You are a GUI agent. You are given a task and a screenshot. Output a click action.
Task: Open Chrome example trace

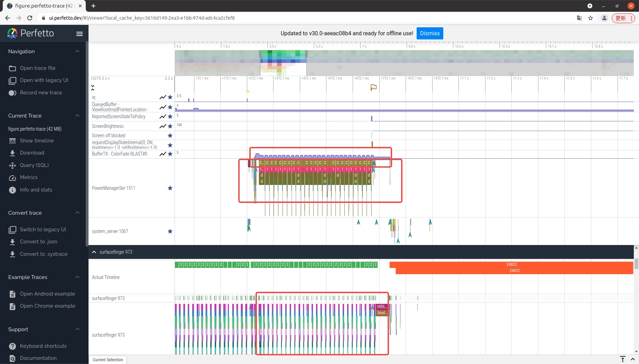click(47, 306)
